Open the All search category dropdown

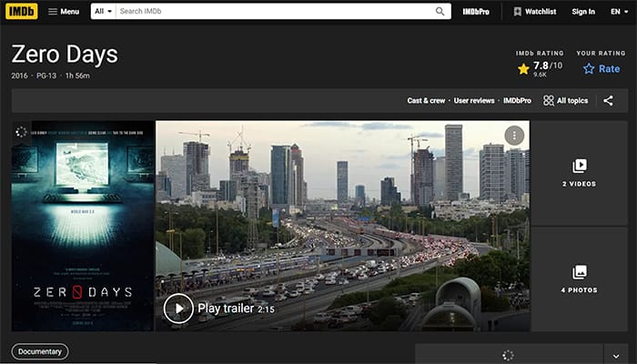point(103,11)
